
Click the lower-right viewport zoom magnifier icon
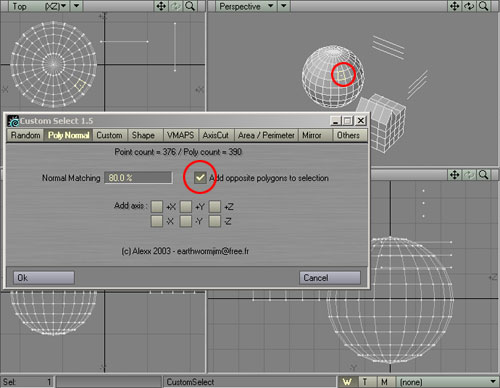coord(484,175)
